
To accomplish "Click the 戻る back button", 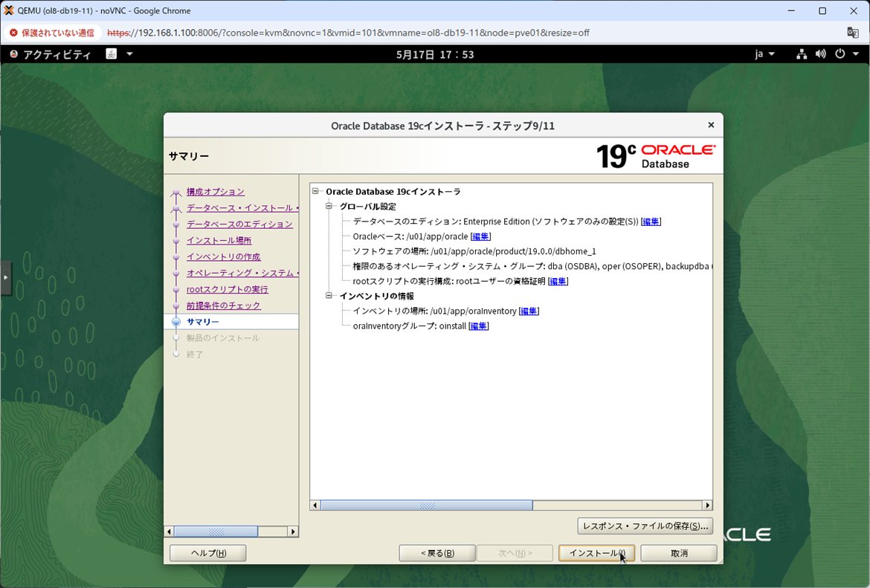I will [x=437, y=553].
